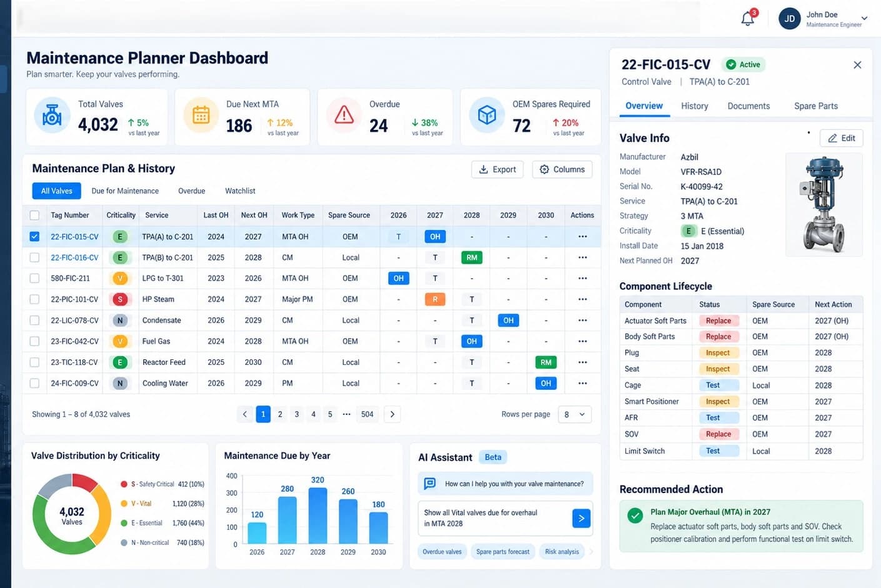Click the red S - Safety Critical legend dot
This screenshot has width=881, height=588.
124,484
